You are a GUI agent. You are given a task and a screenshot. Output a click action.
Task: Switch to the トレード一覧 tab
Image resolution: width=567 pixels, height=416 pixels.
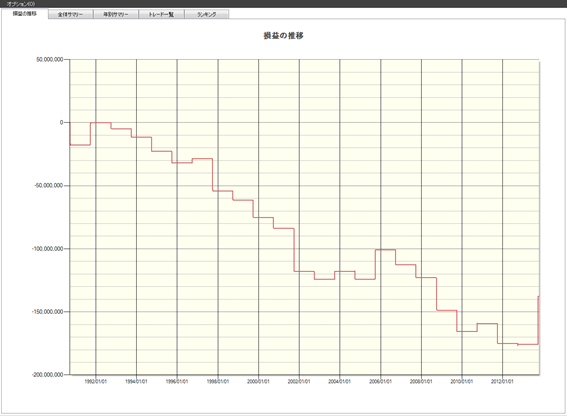pyautogui.click(x=161, y=14)
